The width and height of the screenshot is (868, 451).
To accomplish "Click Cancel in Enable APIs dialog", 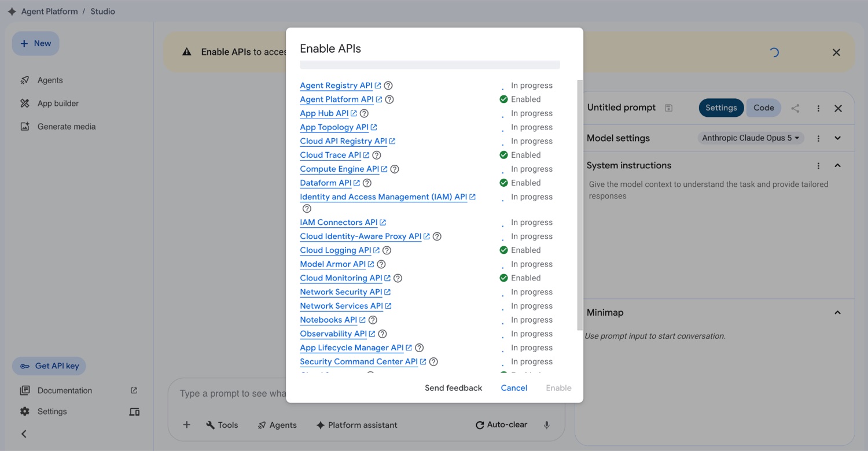I will (x=514, y=388).
